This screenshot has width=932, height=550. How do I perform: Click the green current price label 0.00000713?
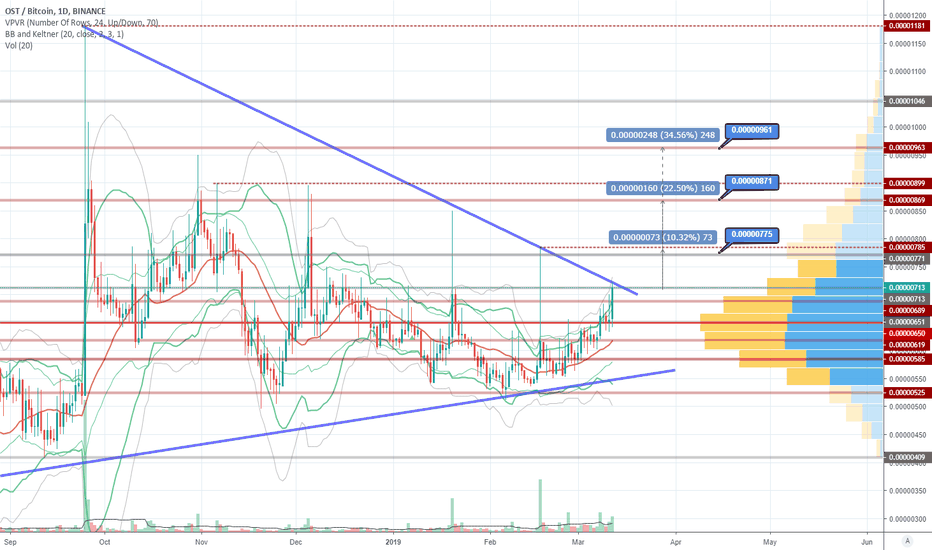[908, 287]
